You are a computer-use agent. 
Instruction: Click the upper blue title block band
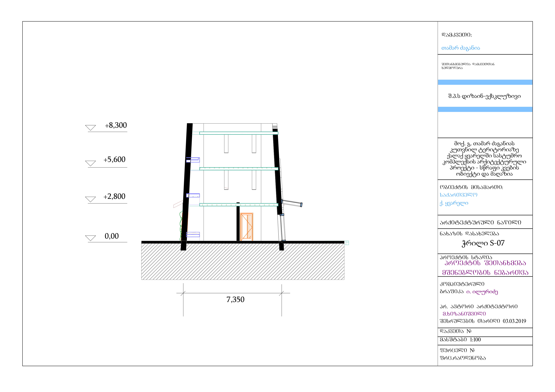tap(485, 82)
